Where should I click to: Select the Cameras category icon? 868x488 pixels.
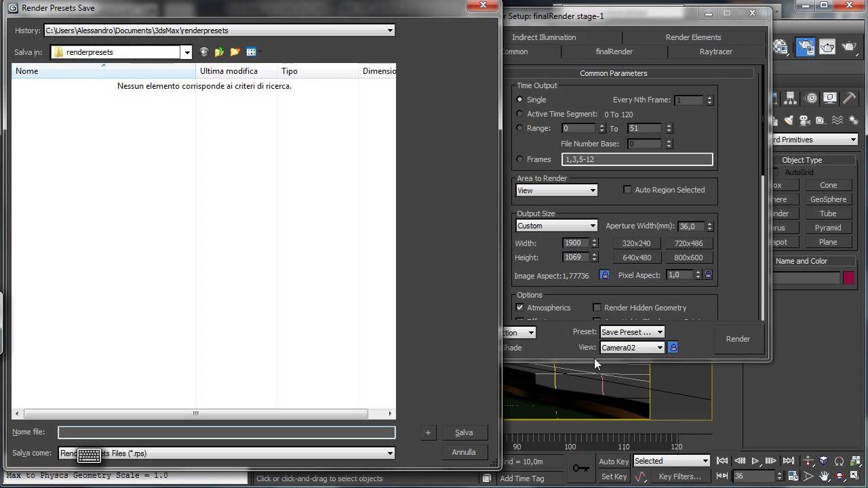[804, 121]
